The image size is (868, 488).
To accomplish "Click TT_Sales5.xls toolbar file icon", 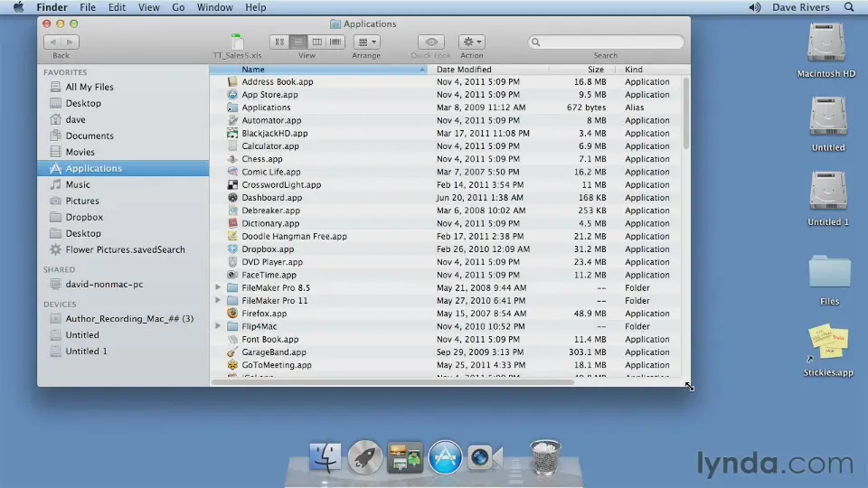I will tap(237, 42).
